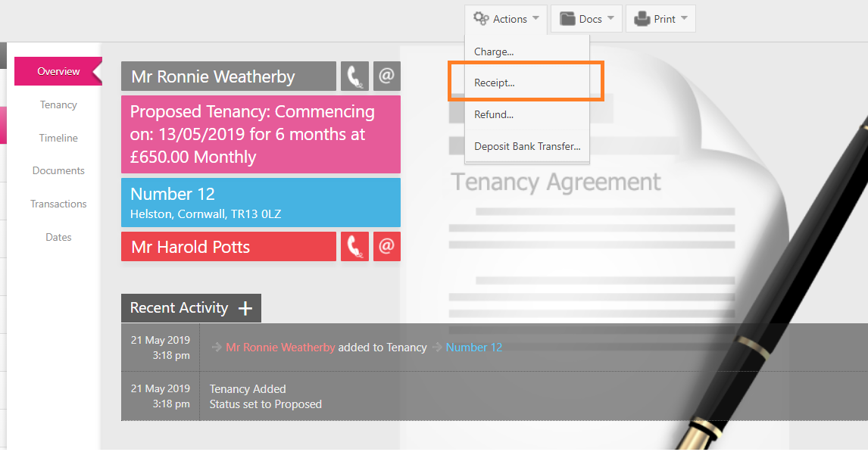Open the Documents sidebar tab
Screen dimensions: 868x452
point(58,170)
